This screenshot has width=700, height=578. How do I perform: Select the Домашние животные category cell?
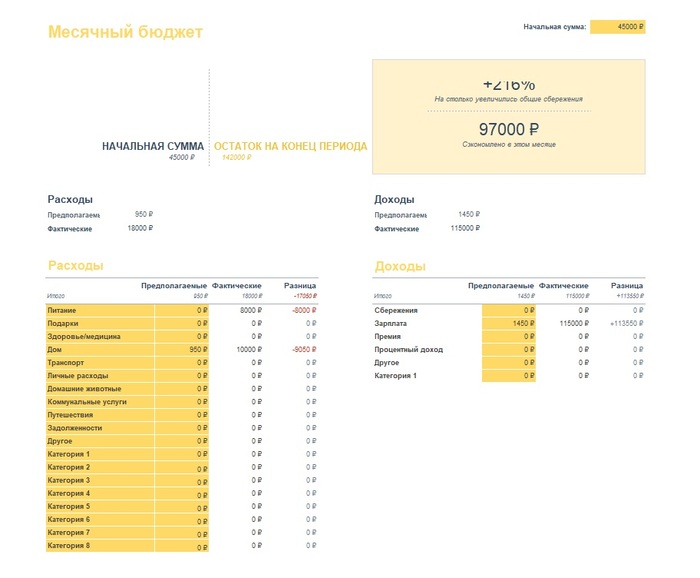100,389
